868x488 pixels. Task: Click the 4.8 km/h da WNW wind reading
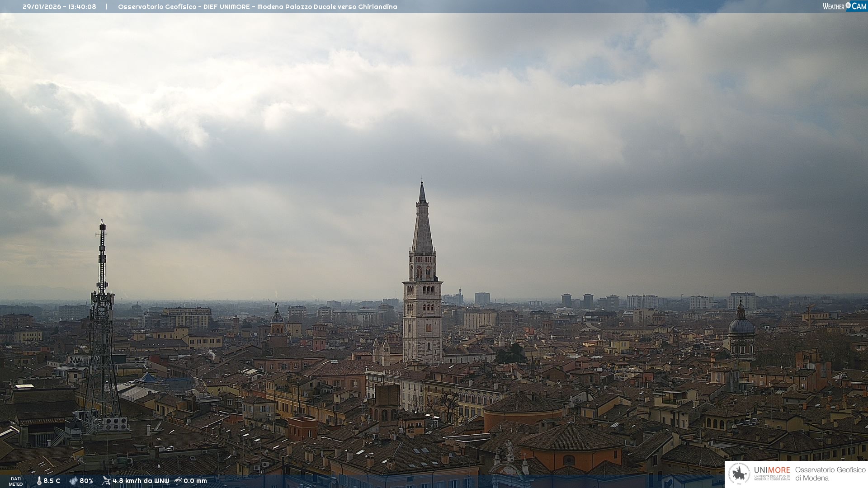click(141, 481)
